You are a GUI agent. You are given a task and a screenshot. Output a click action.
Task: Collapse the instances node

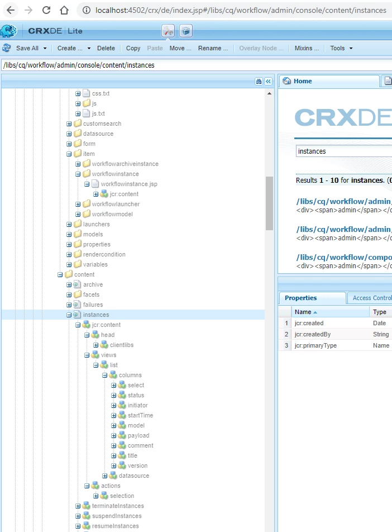(x=69, y=315)
